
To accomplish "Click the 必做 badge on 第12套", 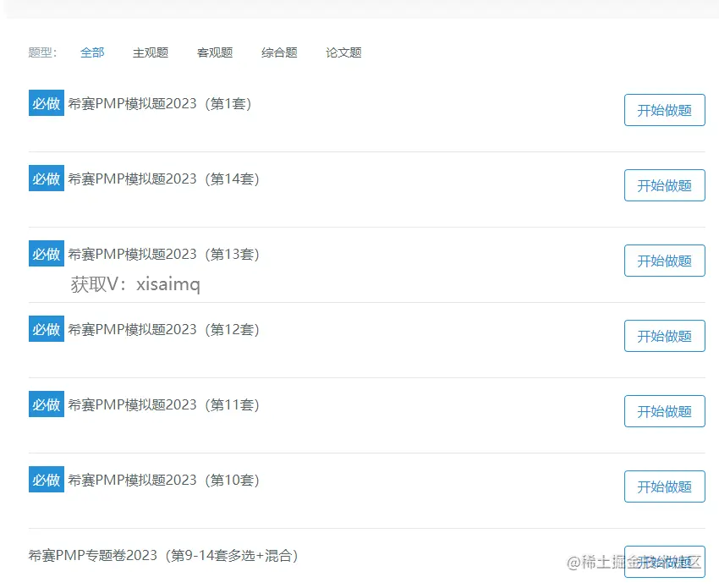I will pos(47,328).
